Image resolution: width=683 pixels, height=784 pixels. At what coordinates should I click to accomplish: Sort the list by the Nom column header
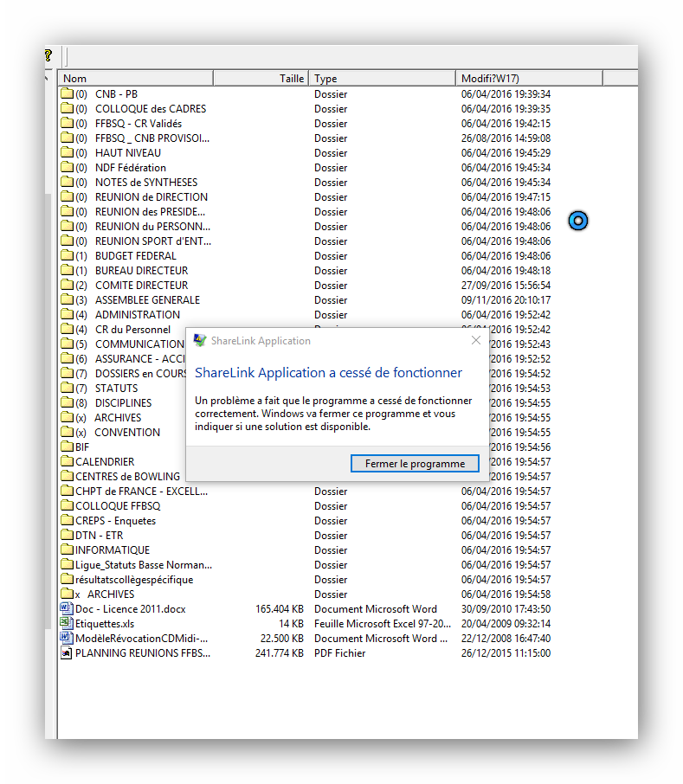(x=136, y=79)
